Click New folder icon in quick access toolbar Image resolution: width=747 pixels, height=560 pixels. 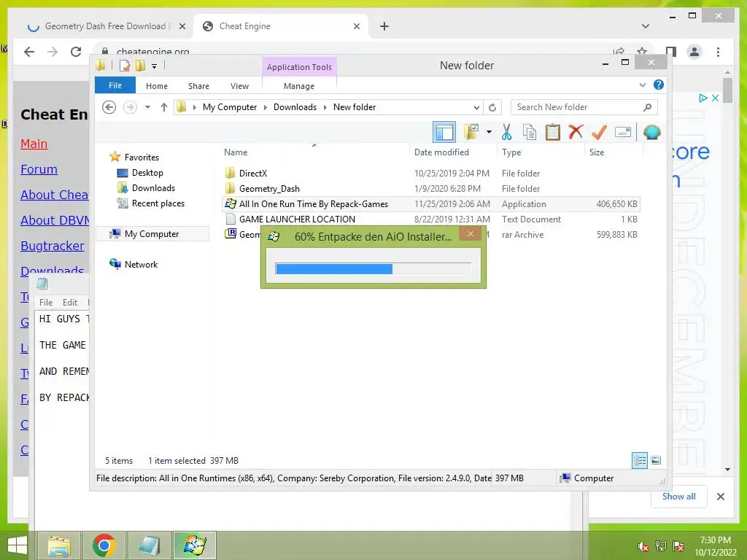[141, 66]
